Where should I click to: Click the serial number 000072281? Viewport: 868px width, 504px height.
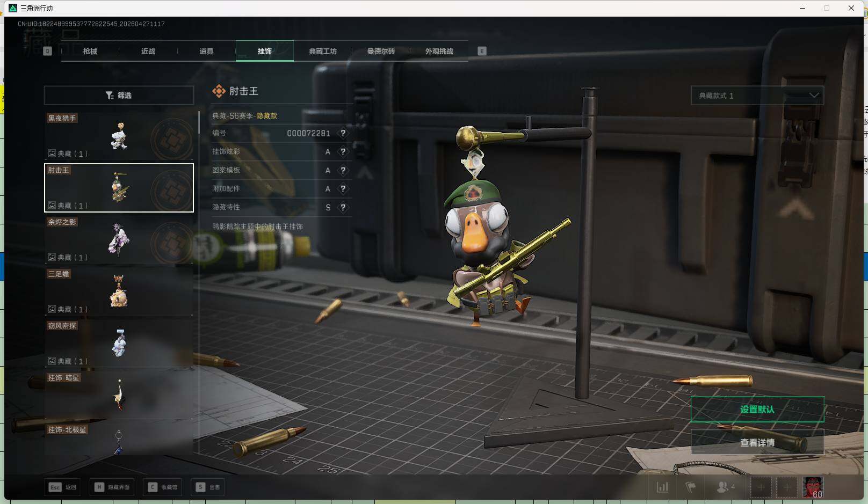coord(308,133)
